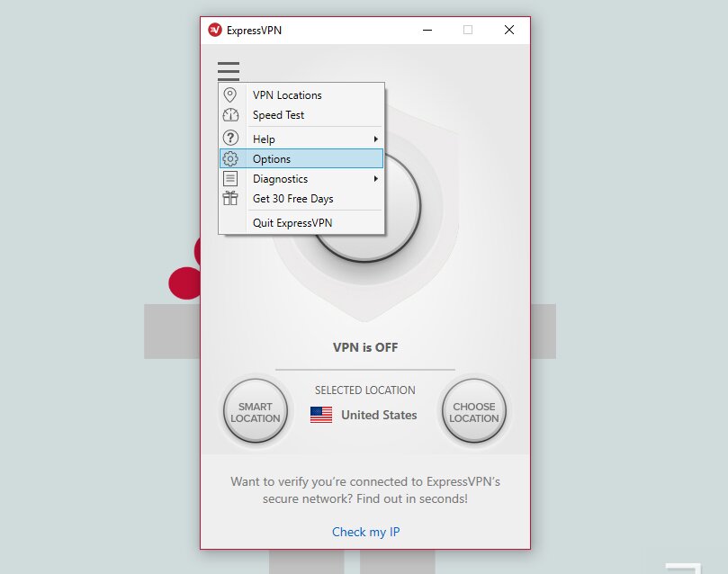Viewport: 728px width, 574px height.
Task: Choose Options in the menu
Action: (x=301, y=158)
